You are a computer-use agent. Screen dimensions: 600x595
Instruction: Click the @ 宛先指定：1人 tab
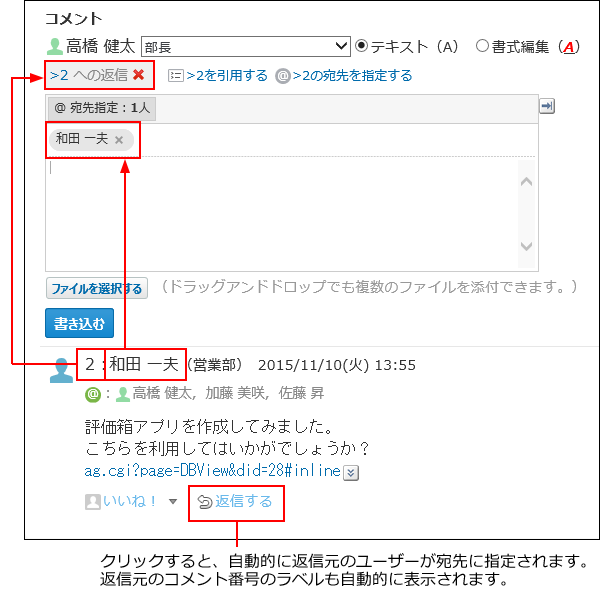[102, 108]
